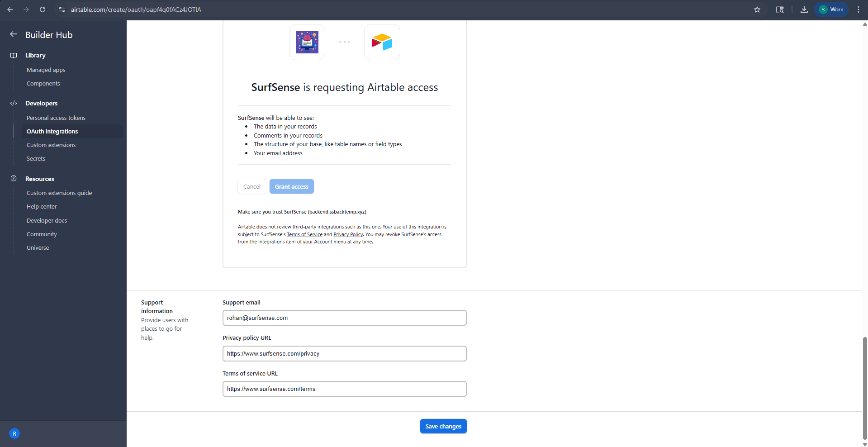Open the browser downloads icon
The width and height of the screenshot is (868, 447).
[x=804, y=10]
